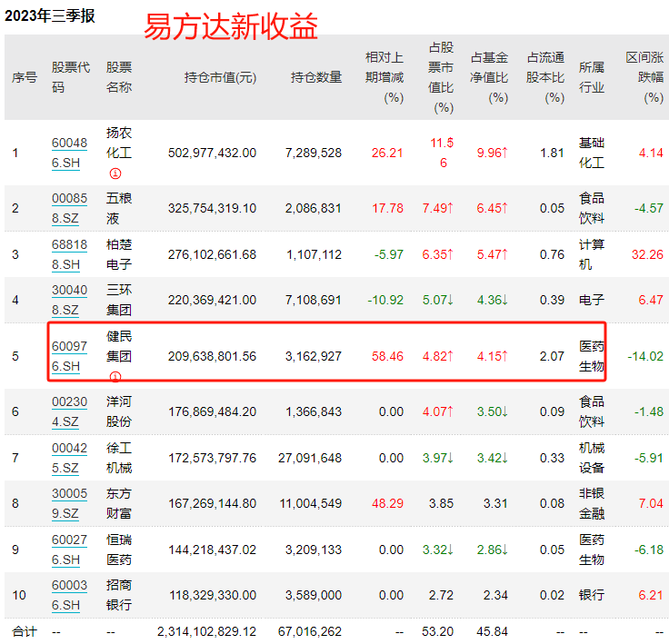
Task: Click column header 占流通股本比(%)
Action: point(545,77)
